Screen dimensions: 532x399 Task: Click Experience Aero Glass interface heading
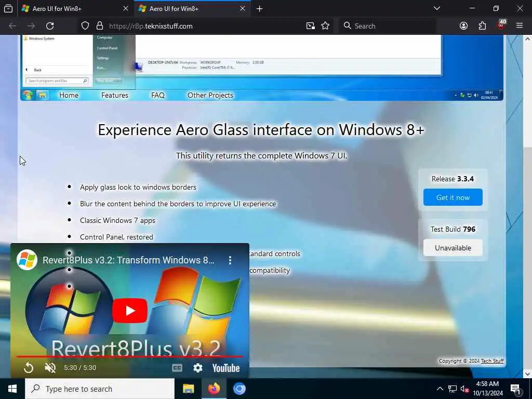tap(261, 129)
